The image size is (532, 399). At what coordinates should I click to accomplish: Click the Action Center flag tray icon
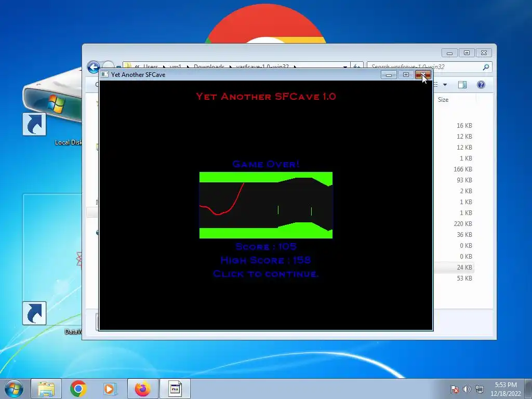[455, 389]
